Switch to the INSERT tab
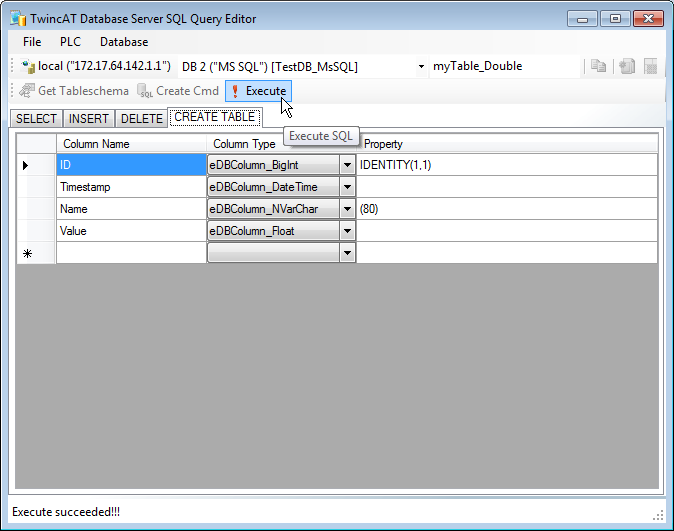 coord(89,118)
